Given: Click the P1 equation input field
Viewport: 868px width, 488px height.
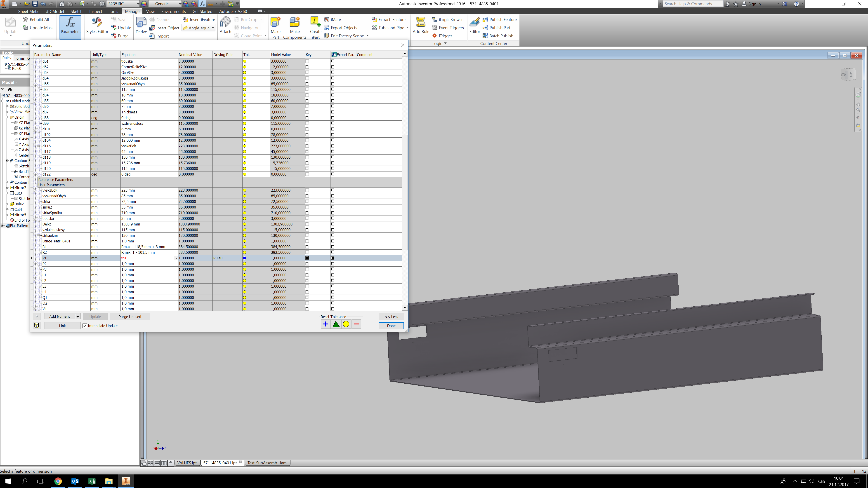Looking at the screenshot, I should [148, 258].
